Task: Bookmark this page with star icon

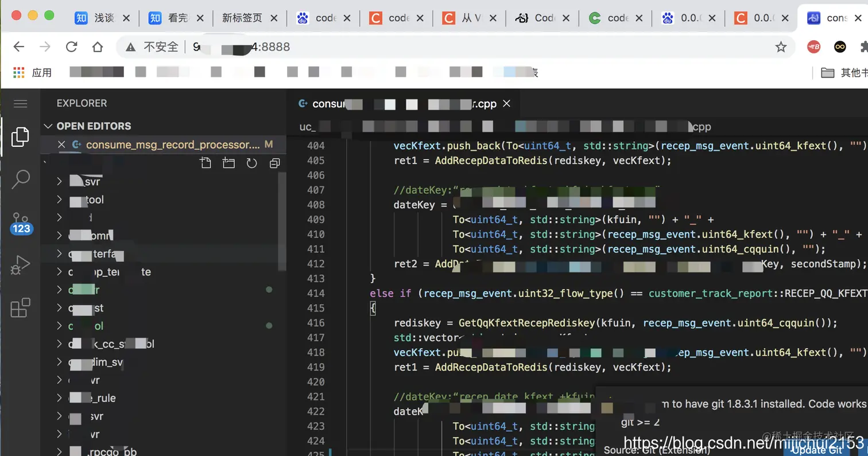Action: pos(781,47)
